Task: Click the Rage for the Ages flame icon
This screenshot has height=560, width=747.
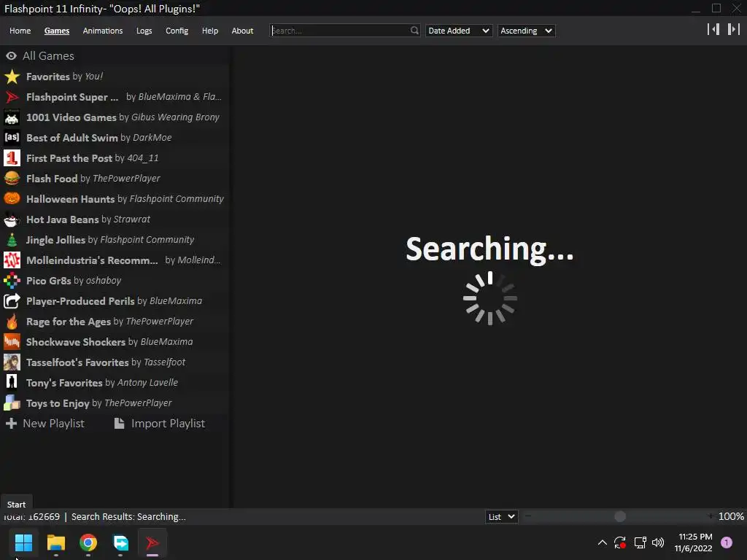Action: tap(12, 322)
